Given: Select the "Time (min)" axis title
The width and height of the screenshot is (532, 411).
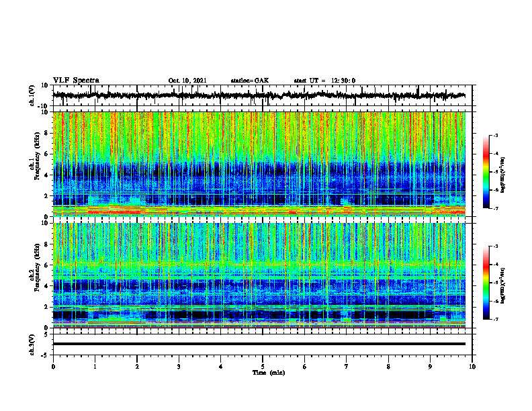Looking at the screenshot, I should pyautogui.click(x=269, y=373).
